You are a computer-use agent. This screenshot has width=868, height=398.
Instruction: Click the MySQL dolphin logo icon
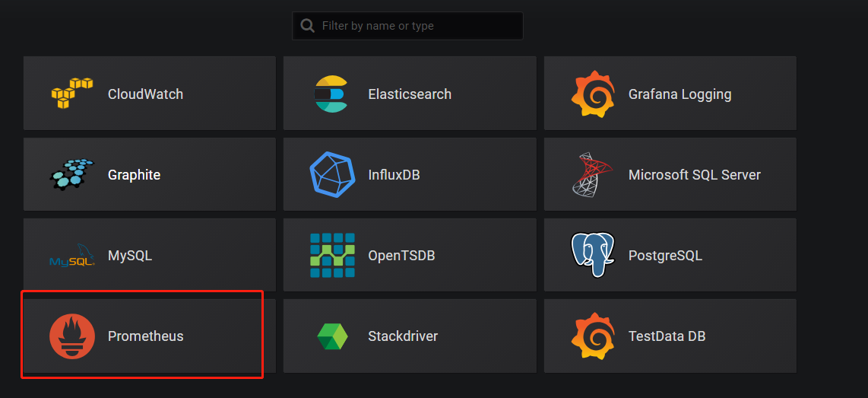pos(72,256)
